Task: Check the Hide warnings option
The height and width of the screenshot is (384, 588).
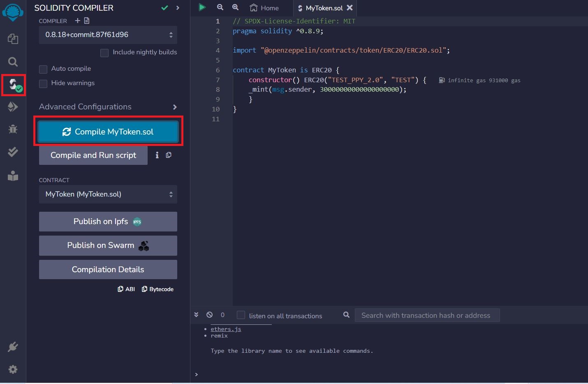Action: (x=43, y=83)
